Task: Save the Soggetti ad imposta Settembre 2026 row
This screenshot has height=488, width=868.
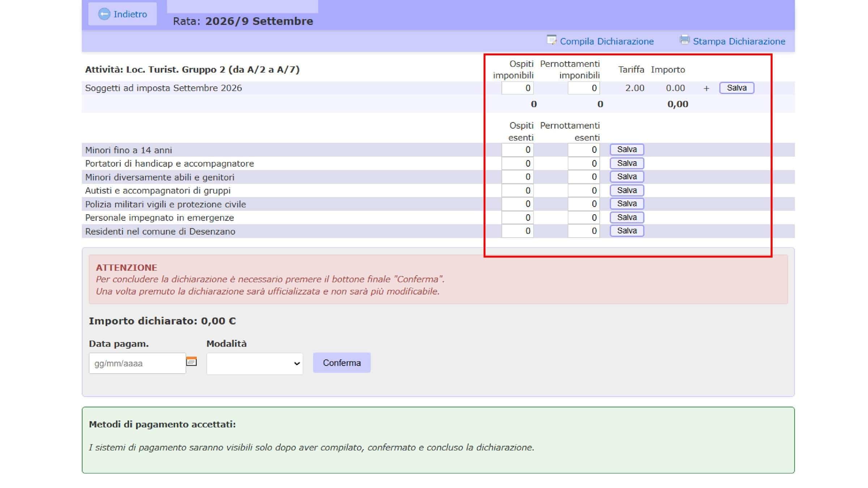Action: coord(737,88)
